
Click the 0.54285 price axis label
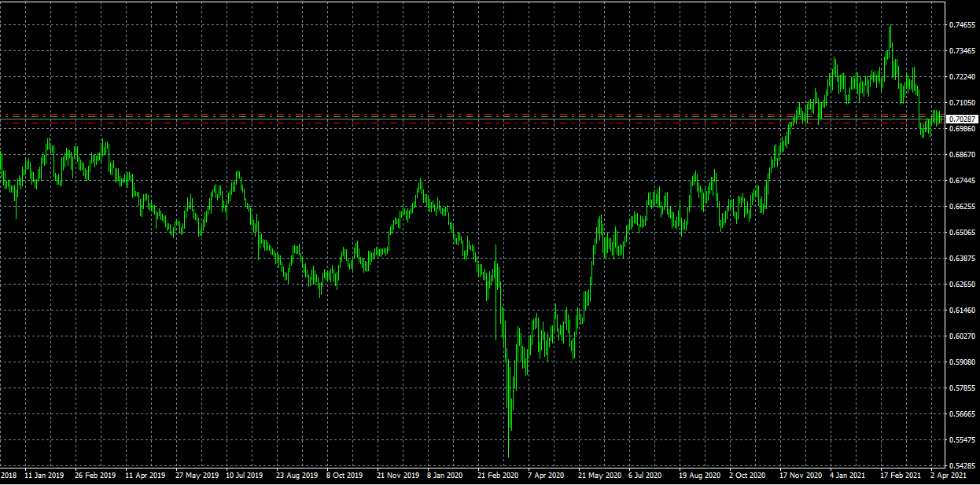pyautogui.click(x=962, y=466)
